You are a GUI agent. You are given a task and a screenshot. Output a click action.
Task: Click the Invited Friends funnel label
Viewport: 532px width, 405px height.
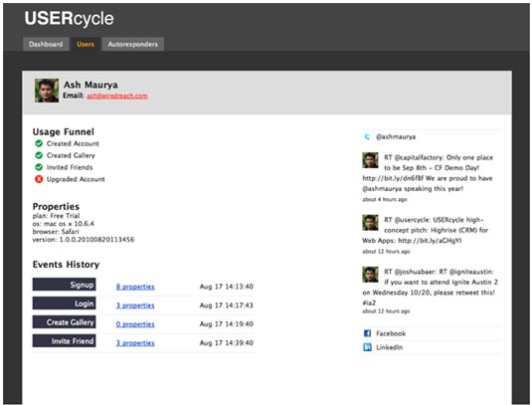point(70,167)
